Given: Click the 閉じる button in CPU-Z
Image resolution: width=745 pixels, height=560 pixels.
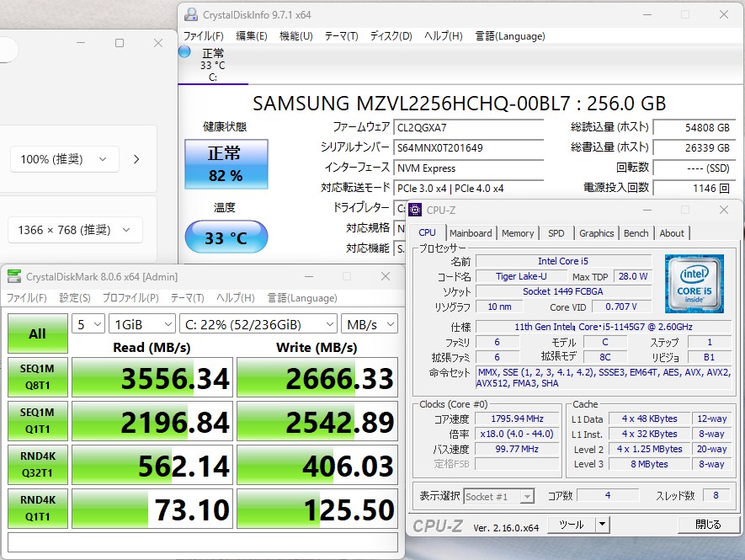Looking at the screenshot, I should 707,525.
